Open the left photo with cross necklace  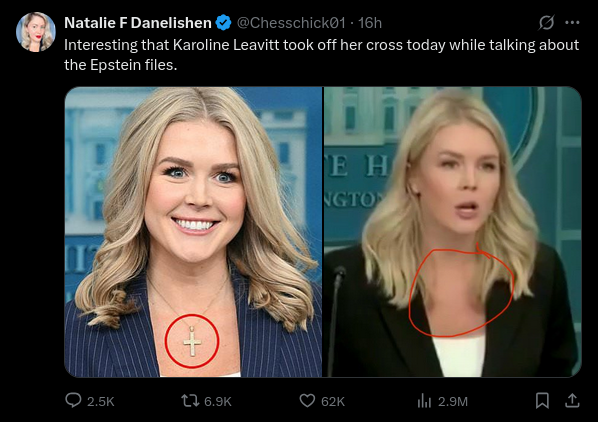click(193, 232)
